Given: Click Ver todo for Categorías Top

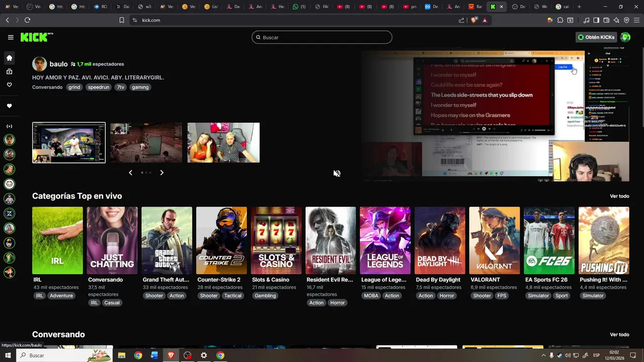Looking at the screenshot, I should [x=619, y=196].
